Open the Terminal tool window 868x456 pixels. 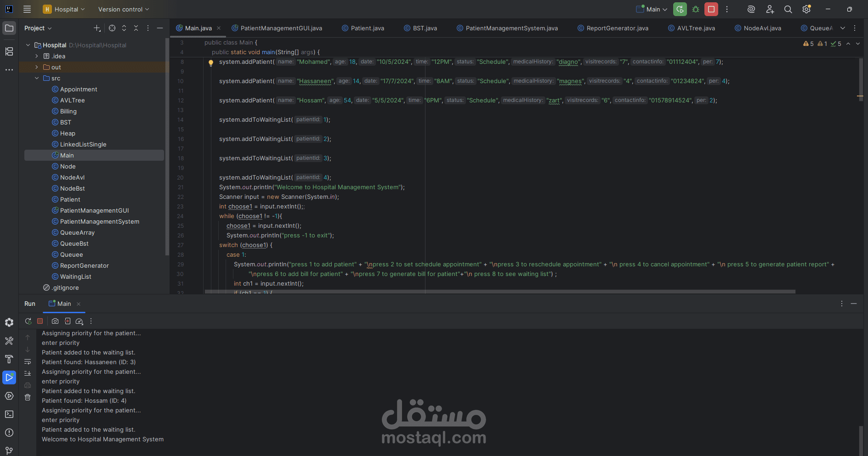point(9,414)
